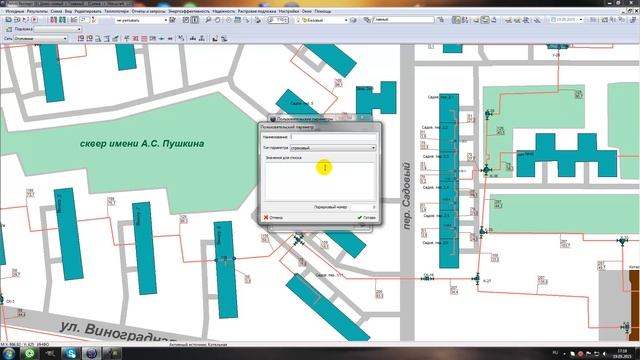Screen dimensions: 640x360
Task: Open the Надежность menu
Action: (224, 11)
